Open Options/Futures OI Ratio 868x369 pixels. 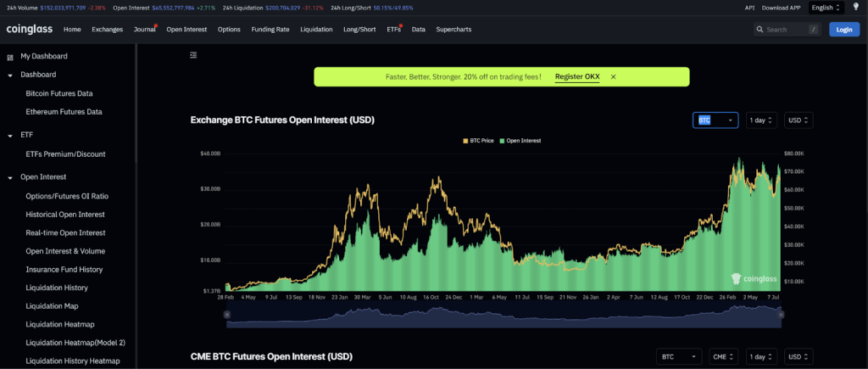click(67, 196)
